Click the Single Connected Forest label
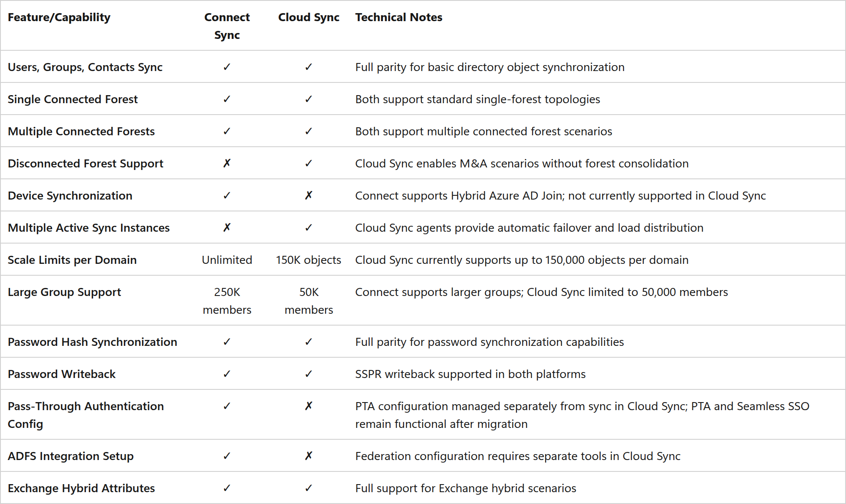Screen dimensions: 846x504 (x=73, y=99)
